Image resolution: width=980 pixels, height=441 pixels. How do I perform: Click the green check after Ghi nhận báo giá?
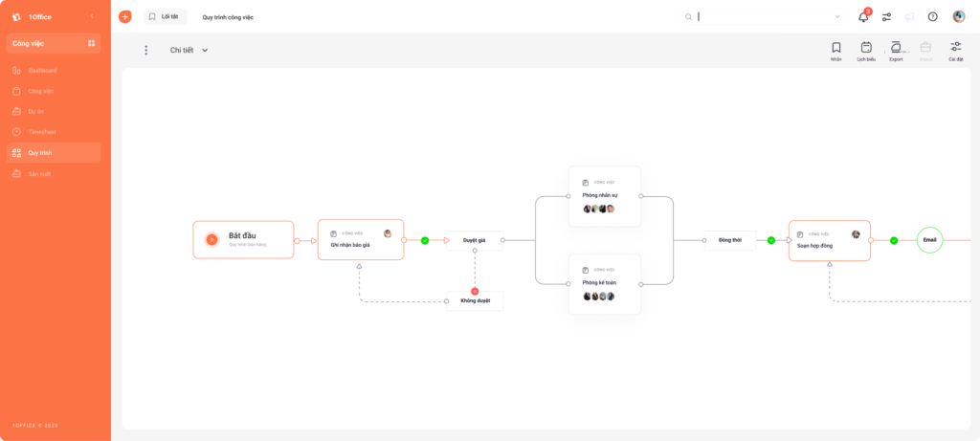(425, 240)
